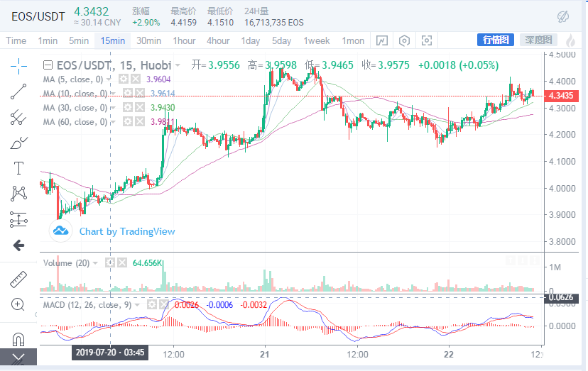
Task: Open settings for MA 10 indicator
Action: pyautogui.click(x=128, y=94)
